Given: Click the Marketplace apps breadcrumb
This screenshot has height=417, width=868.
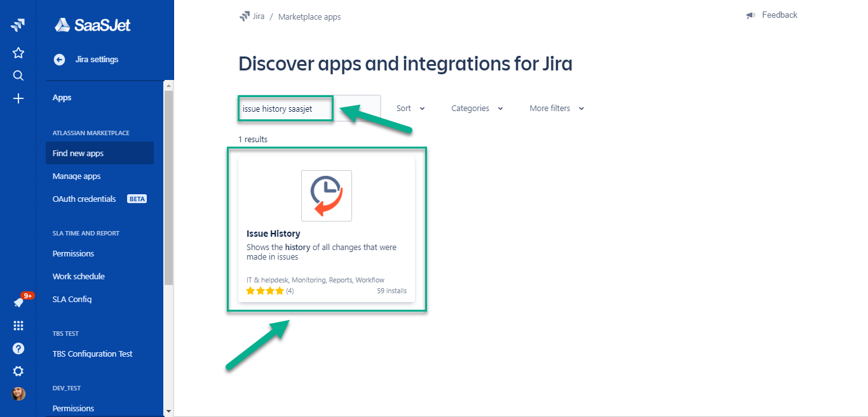Looking at the screenshot, I should coord(309,17).
